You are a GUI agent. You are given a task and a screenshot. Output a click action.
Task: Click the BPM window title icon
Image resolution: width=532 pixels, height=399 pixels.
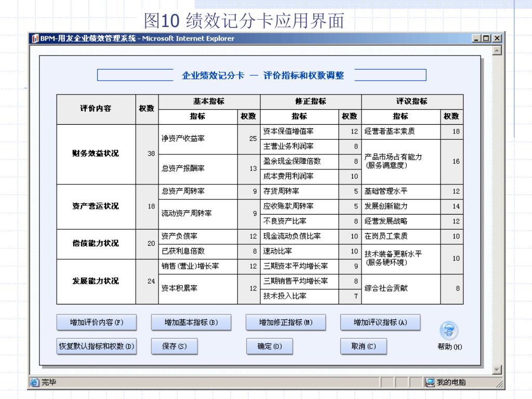click(x=35, y=38)
